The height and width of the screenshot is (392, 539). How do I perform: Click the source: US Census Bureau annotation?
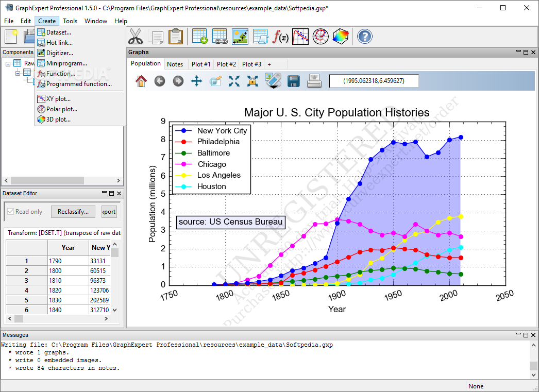click(231, 222)
